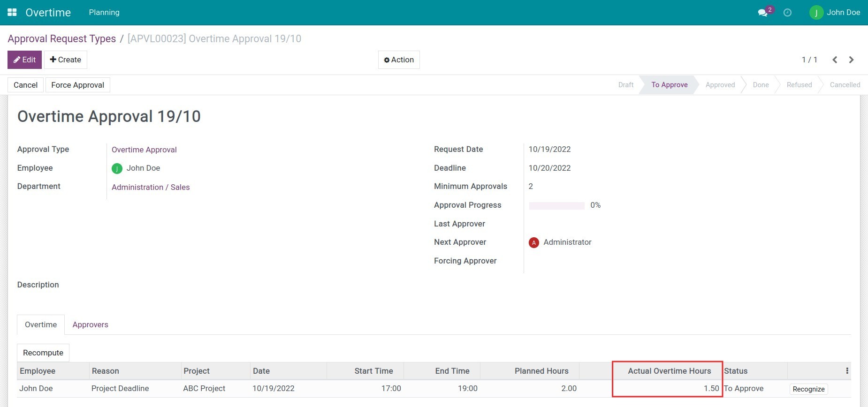The height and width of the screenshot is (407, 868).
Task: Go to next record arrow
Action: click(x=851, y=60)
